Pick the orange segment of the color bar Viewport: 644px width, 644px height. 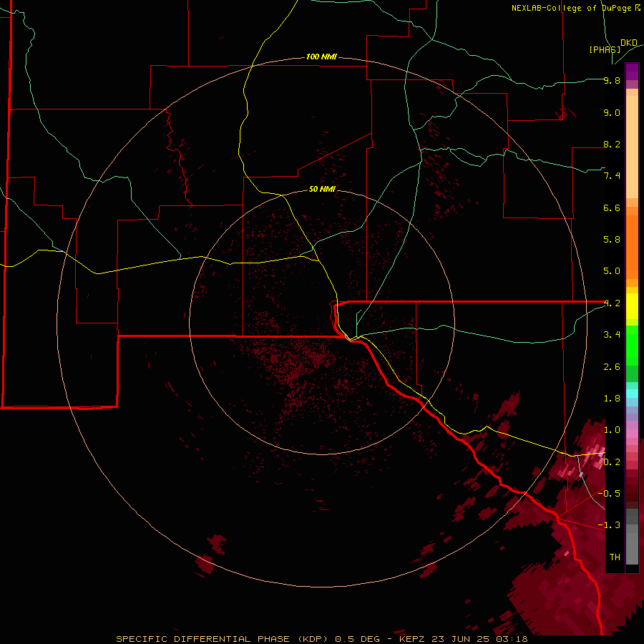pos(632,246)
